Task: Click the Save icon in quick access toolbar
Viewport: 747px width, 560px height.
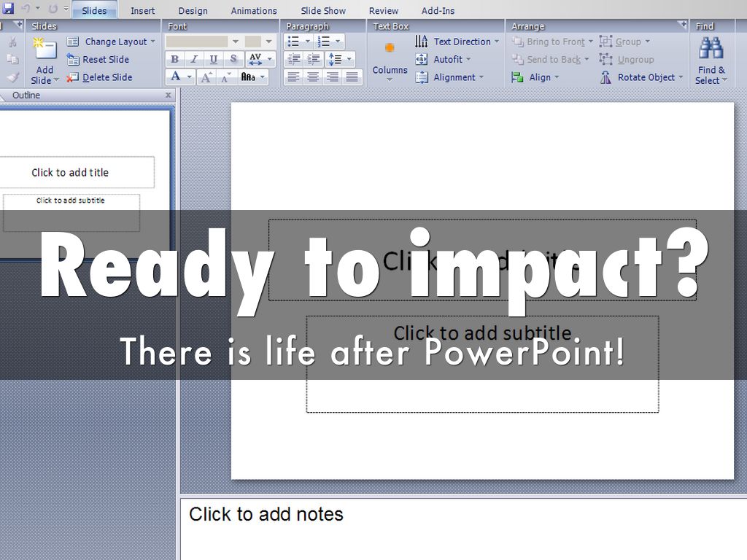Action: point(8,9)
